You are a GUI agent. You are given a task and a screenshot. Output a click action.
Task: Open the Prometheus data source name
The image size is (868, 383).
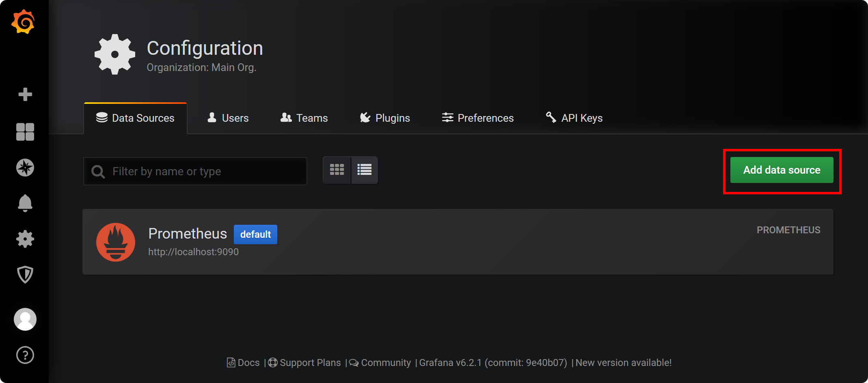tap(188, 234)
